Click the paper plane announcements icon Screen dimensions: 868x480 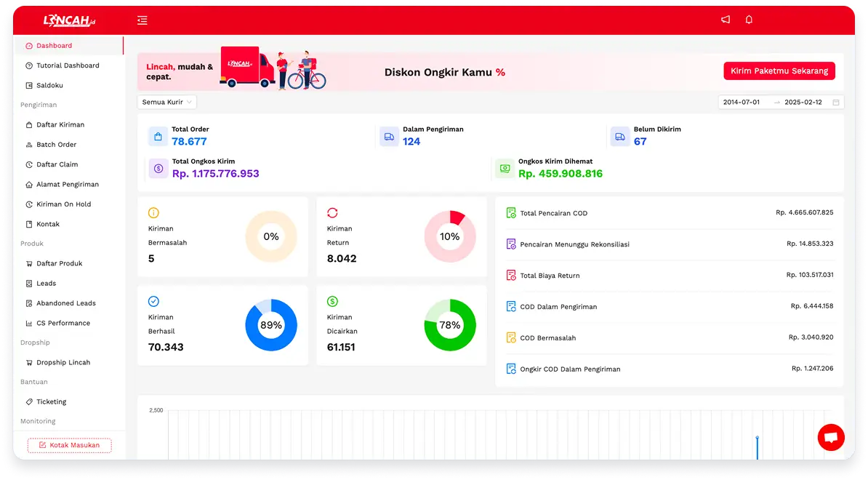tap(725, 20)
